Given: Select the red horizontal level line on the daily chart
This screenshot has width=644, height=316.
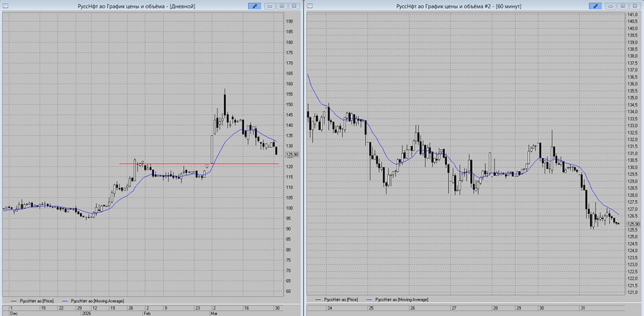Looking at the screenshot, I should pyautogui.click(x=199, y=164).
